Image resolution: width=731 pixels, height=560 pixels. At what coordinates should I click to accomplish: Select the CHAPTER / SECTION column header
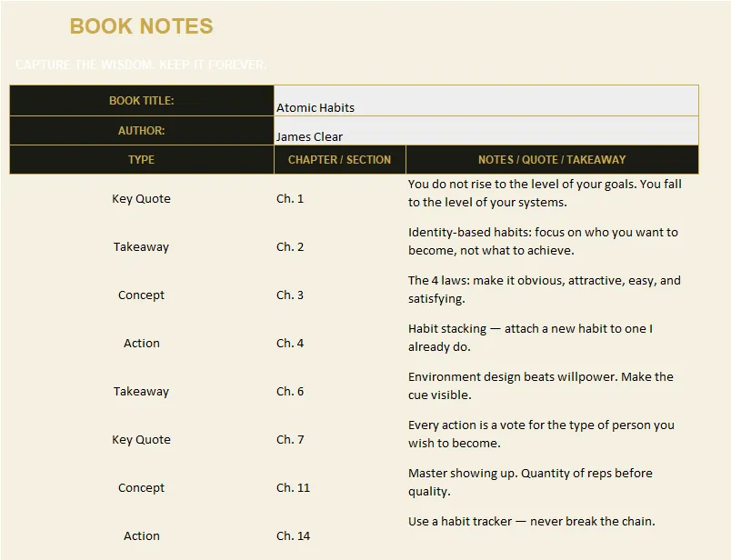[x=340, y=159]
